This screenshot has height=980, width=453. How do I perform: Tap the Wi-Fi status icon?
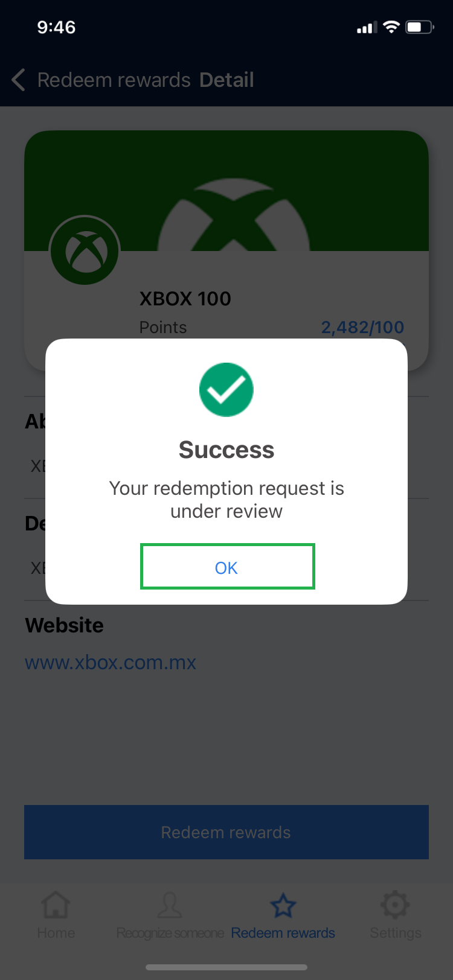pos(391,27)
